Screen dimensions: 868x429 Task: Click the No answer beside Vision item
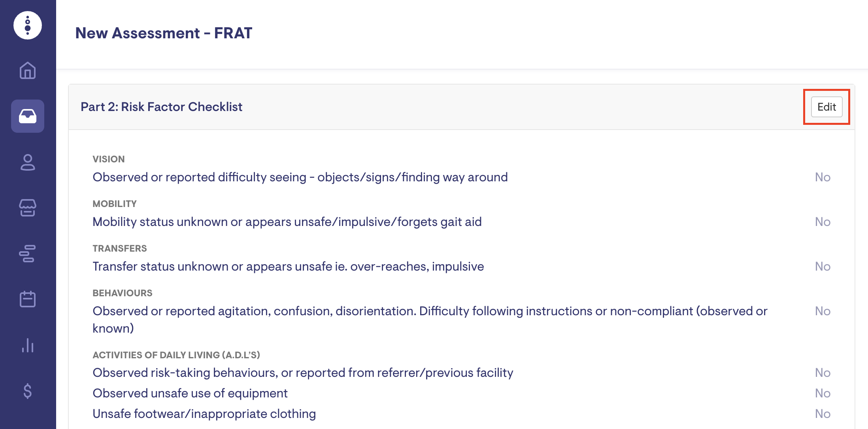coord(823,177)
